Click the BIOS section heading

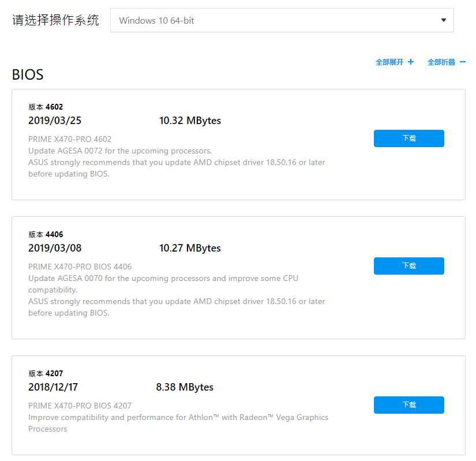click(28, 74)
